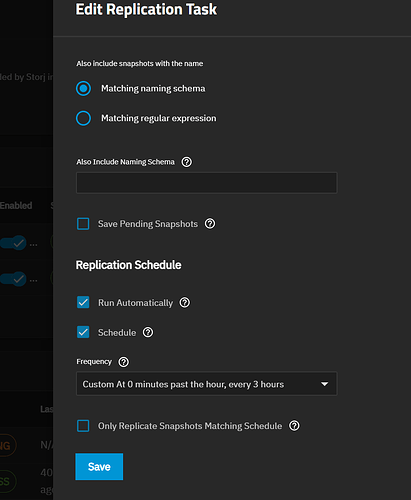Choose Matching regular expression radio option
The width and height of the screenshot is (411, 500).
click(83, 118)
